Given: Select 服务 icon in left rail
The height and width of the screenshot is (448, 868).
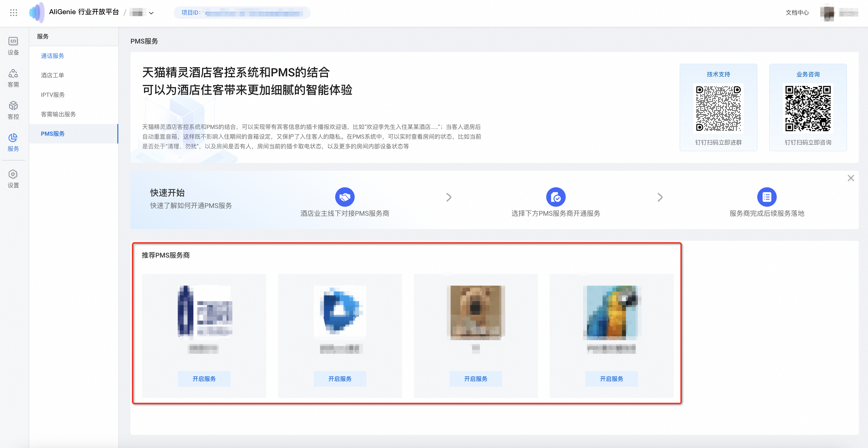Looking at the screenshot, I should (x=13, y=142).
